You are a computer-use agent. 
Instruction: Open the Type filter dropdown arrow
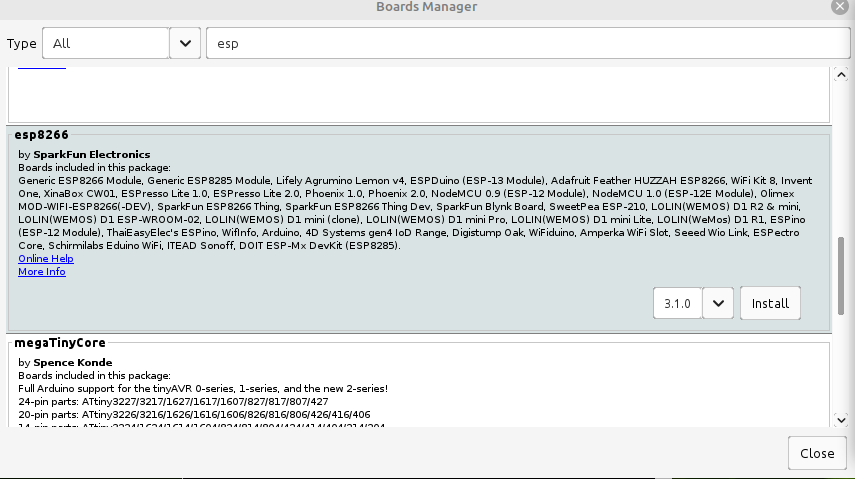(185, 43)
